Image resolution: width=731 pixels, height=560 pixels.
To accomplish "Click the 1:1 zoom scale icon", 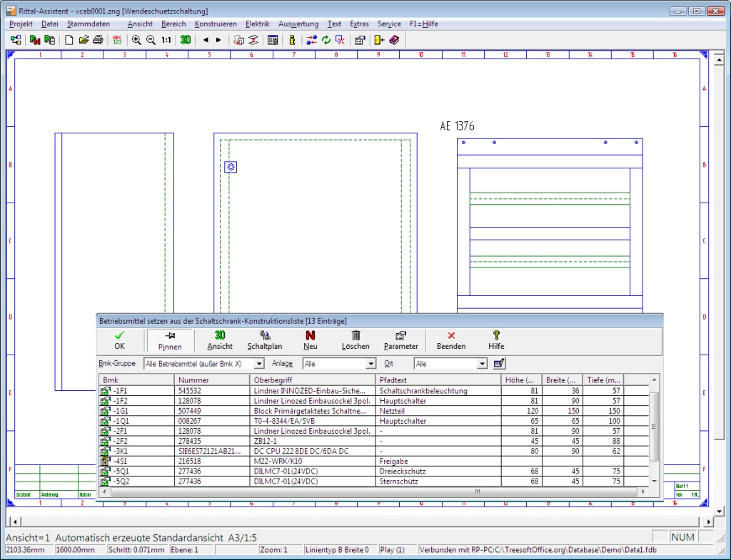I will click(166, 41).
